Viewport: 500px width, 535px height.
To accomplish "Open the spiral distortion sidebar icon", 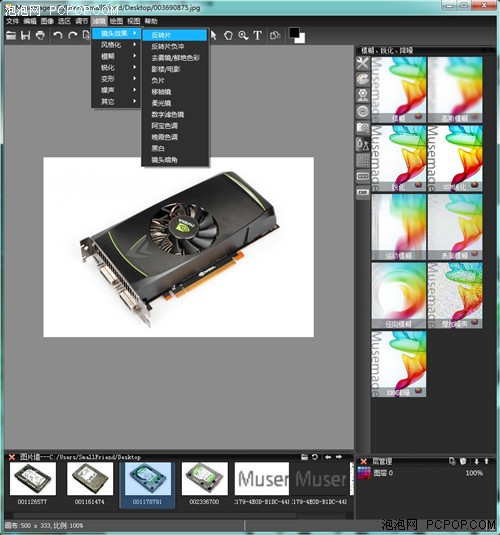I will (x=363, y=111).
